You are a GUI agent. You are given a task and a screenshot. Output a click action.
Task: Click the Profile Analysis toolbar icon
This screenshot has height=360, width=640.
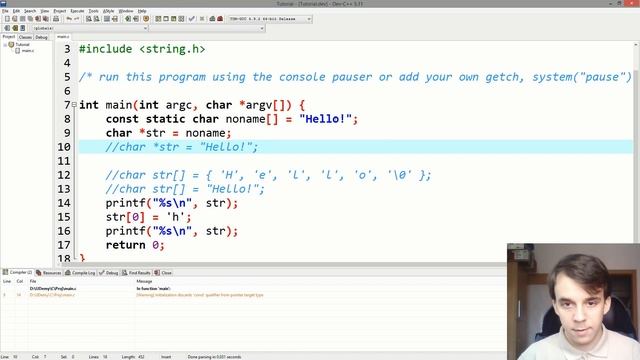pos(212,19)
